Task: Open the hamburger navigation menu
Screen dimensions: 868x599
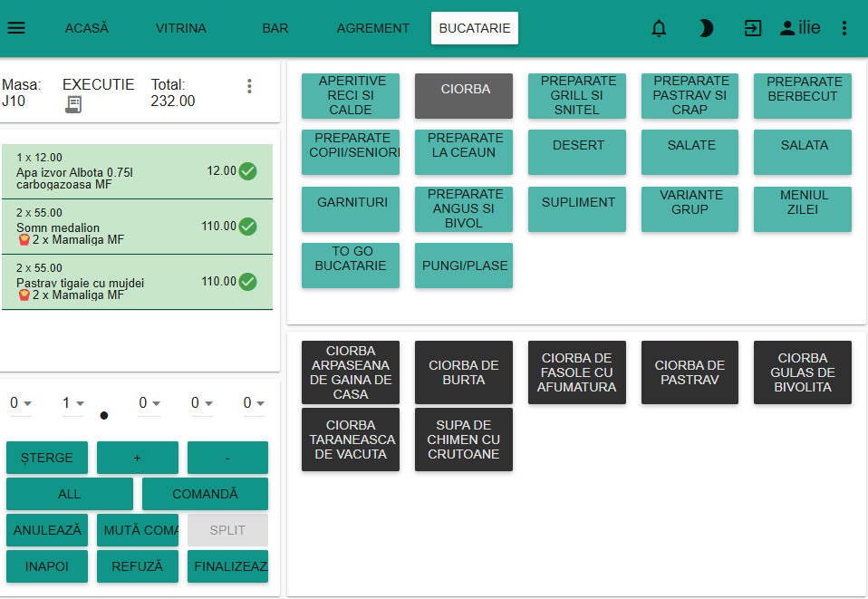Action: pyautogui.click(x=16, y=28)
